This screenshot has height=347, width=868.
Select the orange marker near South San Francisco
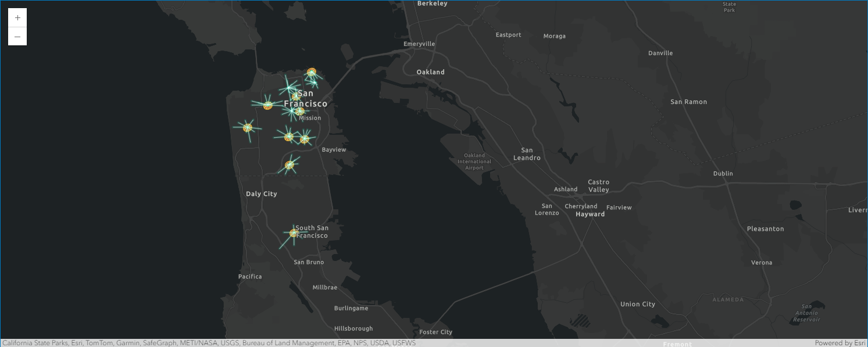click(294, 233)
